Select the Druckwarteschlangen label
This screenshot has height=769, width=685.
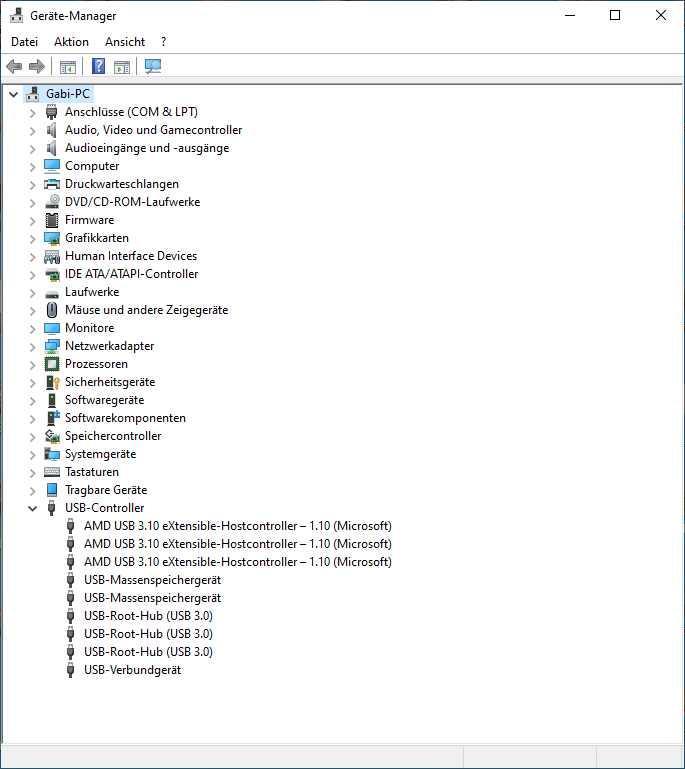122,184
